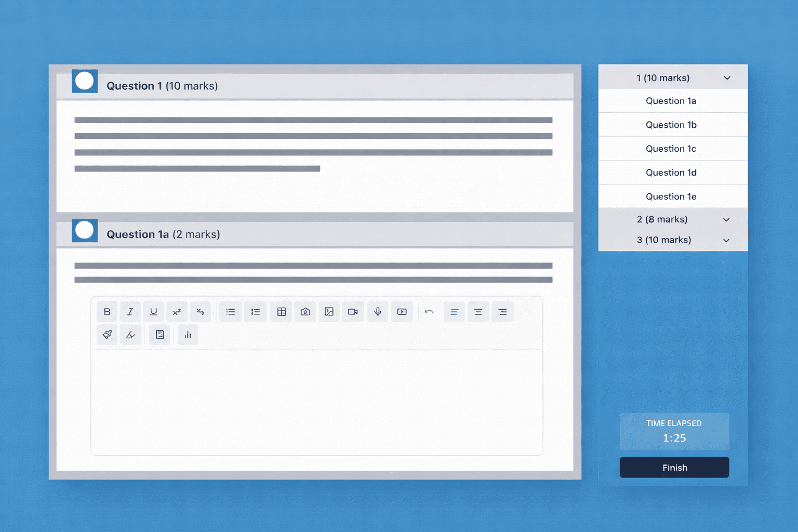
Task: Click the Finish button
Action: (x=674, y=467)
